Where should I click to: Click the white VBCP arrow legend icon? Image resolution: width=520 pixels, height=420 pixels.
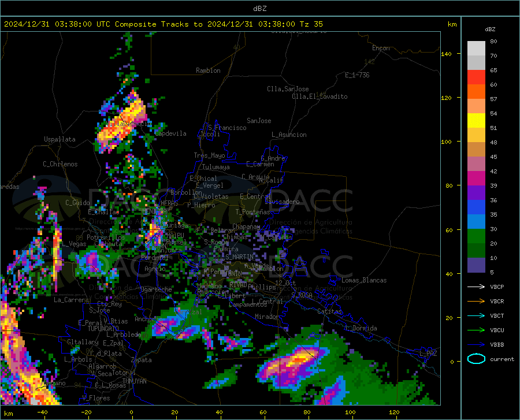(x=476, y=287)
